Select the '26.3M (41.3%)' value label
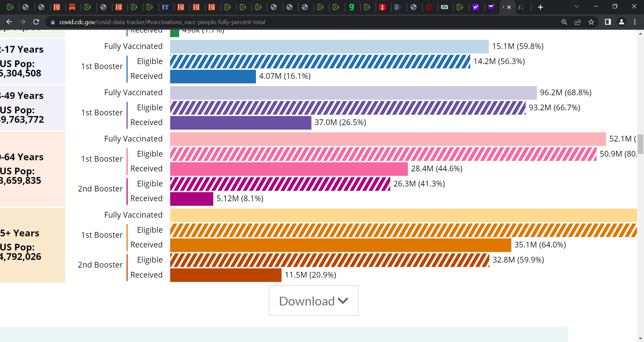The image size is (644, 342). 419,184
